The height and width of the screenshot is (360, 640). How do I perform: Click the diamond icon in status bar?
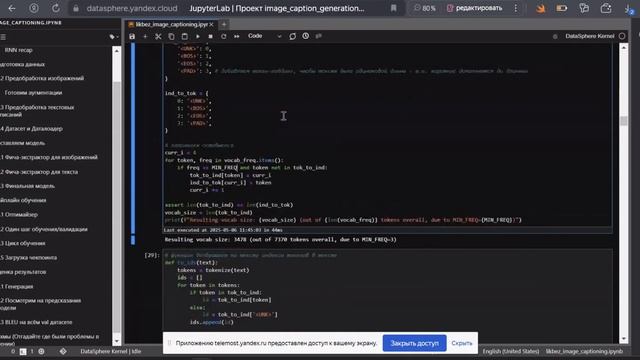(63, 351)
